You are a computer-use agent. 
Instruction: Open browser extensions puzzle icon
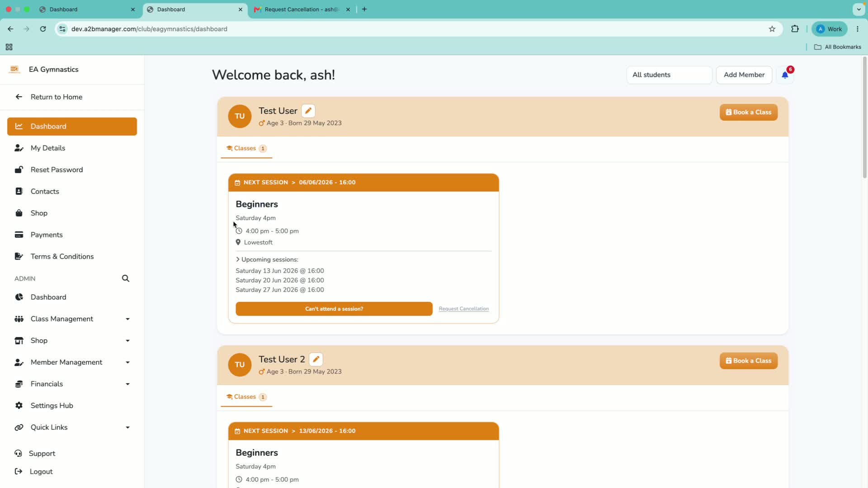[x=795, y=29]
